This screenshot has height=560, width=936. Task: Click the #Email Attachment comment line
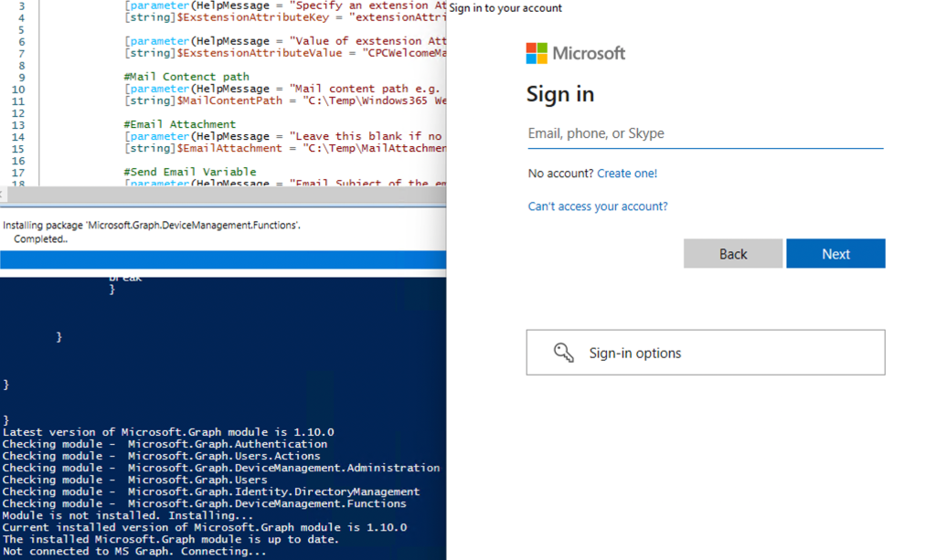pyautogui.click(x=180, y=124)
